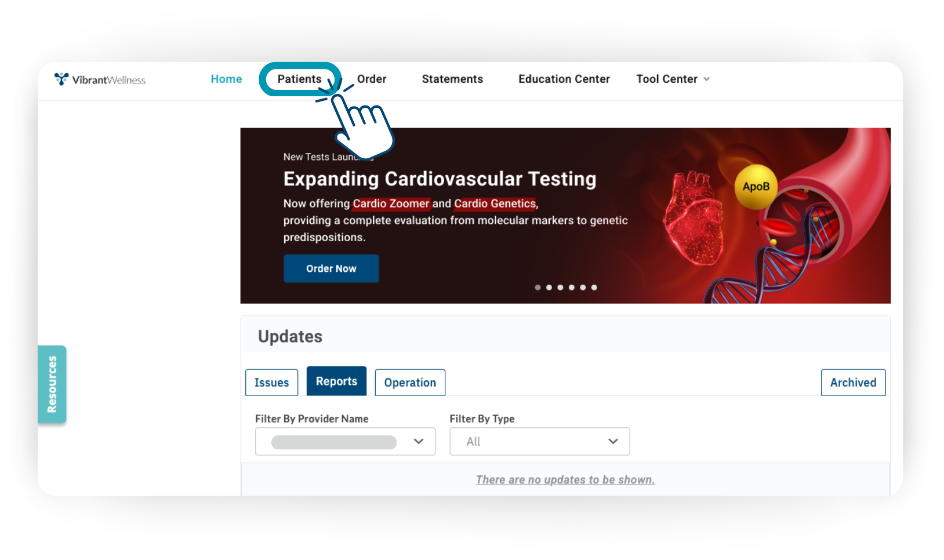Screen dimensions: 944x560
Task: Follow the Cardio Genetics link
Action: (x=495, y=203)
